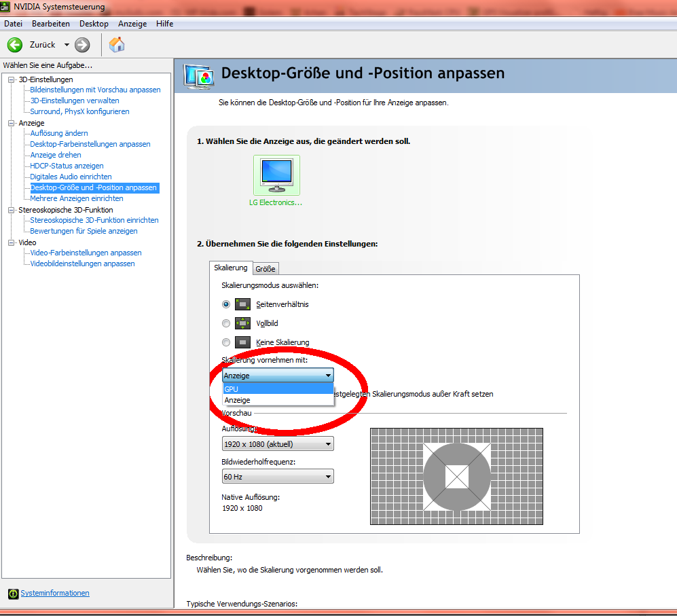
Task: Click the Zurück label in the toolbar
Action: point(42,45)
